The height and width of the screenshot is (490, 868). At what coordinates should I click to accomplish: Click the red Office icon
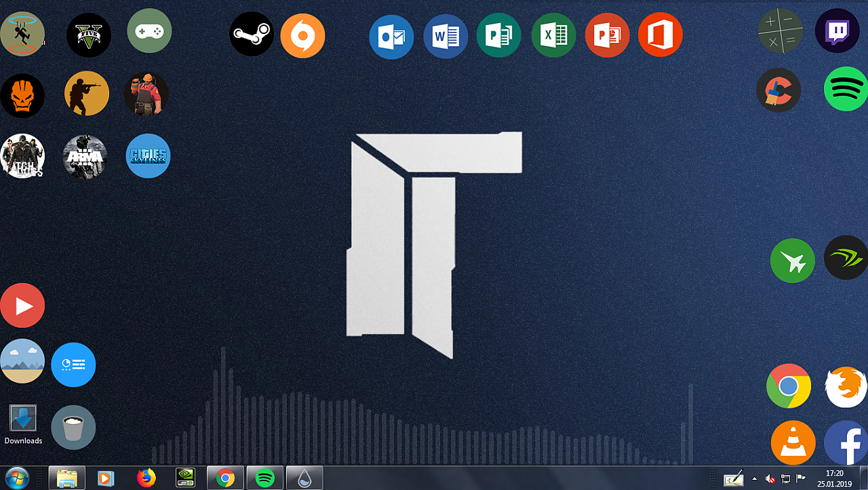pos(660,35)
